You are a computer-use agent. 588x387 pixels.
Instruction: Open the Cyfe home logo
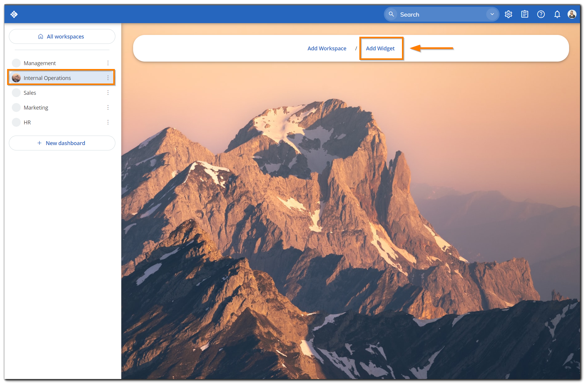14,14
